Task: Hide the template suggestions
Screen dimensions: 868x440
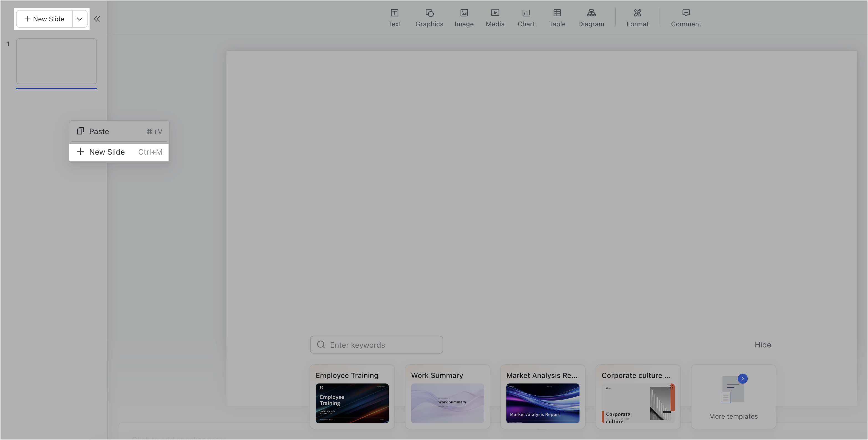Action: pyautogui.click(x=762, y=345)
